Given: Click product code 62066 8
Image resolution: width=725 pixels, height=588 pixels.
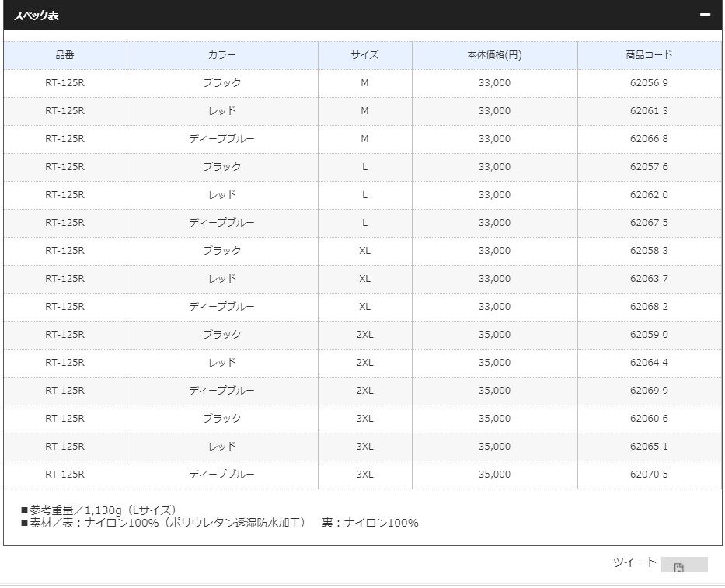Looking at the screenshot, I should [649, 139].
